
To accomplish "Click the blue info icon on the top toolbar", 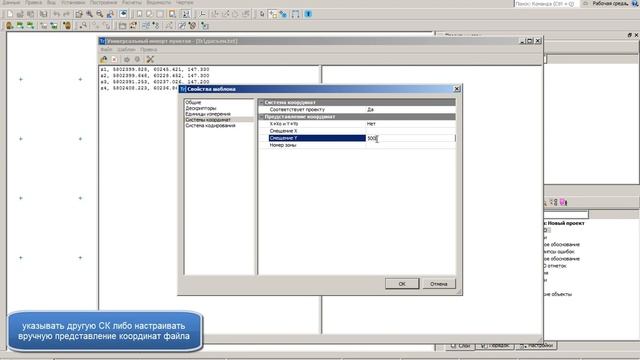I will [308, 14].
